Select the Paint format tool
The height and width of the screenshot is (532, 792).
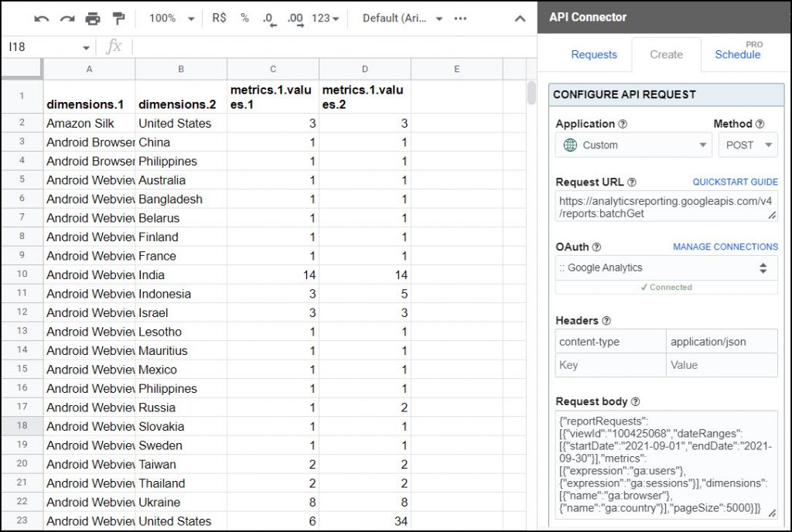(x=118, y=19)
